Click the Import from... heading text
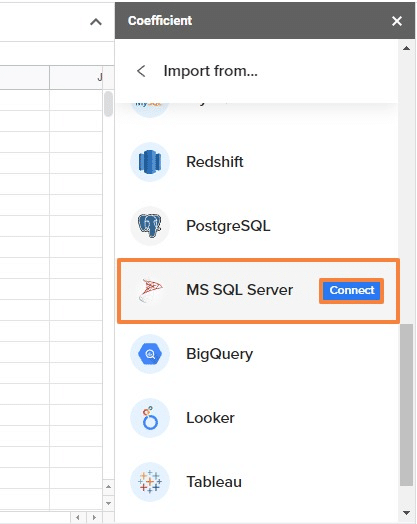The height and width of the screenshot is (524, 417). click(211, 71)
